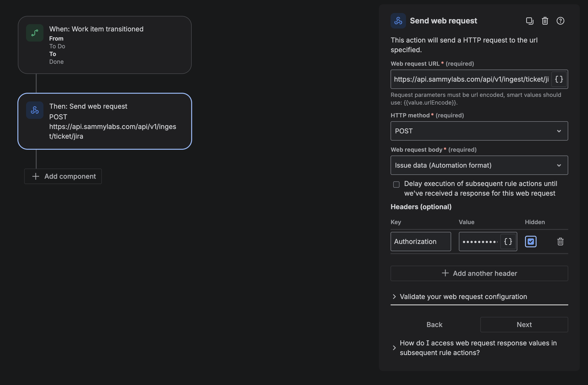Click the transition icon on the When trigger card
Viewport: 588px width, 385px height.
[x=35, y=32]
